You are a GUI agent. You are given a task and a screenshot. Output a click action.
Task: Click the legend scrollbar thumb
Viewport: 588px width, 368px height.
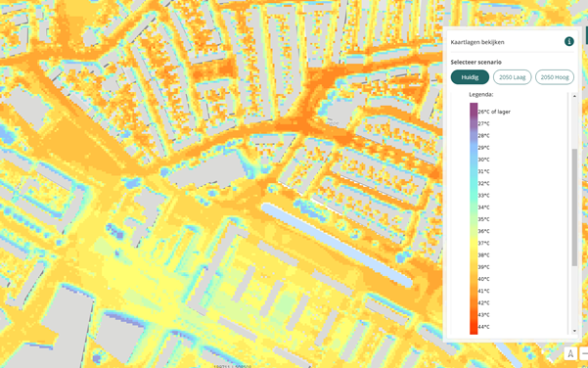tap(574, 207)
